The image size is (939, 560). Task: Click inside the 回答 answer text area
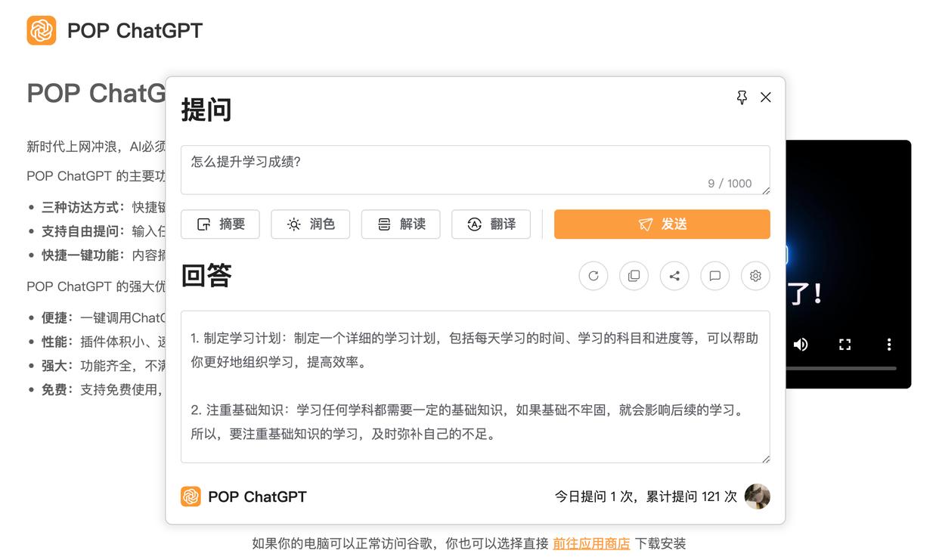[x=476, y=387]
